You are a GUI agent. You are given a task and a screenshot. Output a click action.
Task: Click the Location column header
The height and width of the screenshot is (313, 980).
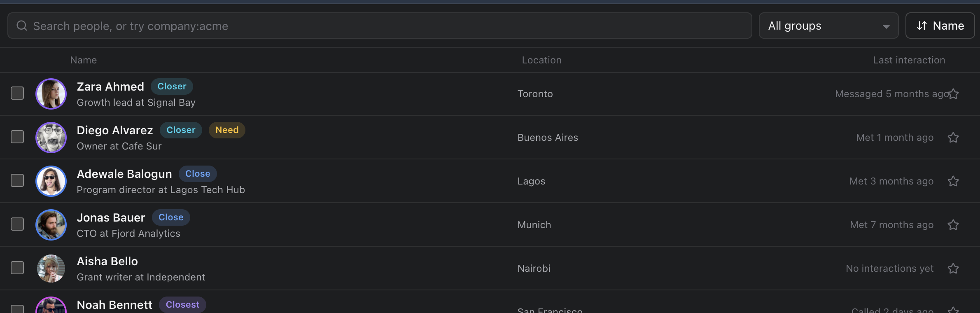coord(542,60)
